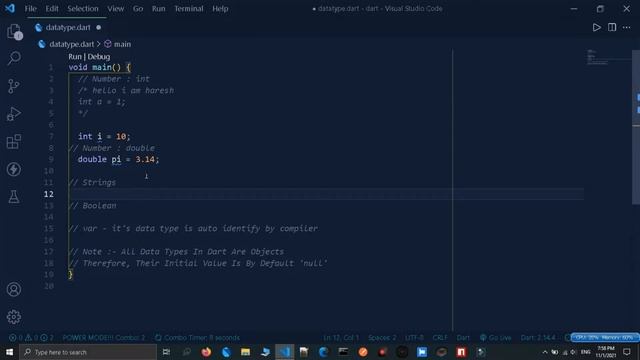Image resolution: width=640 pixels, height=360 pixels.
Task: Open Firefox from taskbar
Action: [206, 352]
